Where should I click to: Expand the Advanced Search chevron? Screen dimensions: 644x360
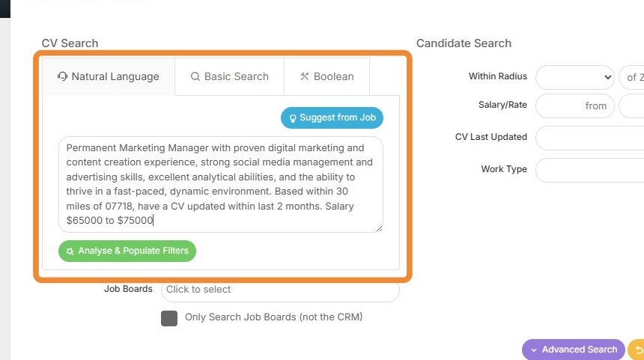[x=534, y=350]
